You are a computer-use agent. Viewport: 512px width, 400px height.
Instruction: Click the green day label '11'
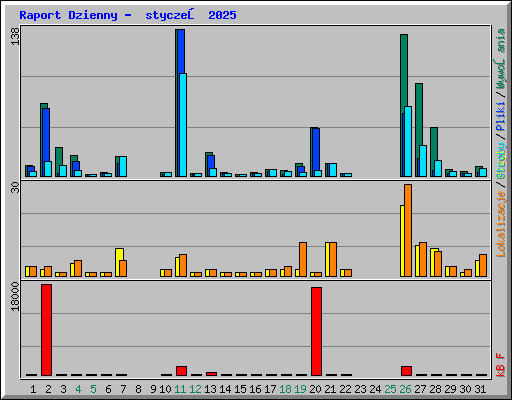point(180,389)
